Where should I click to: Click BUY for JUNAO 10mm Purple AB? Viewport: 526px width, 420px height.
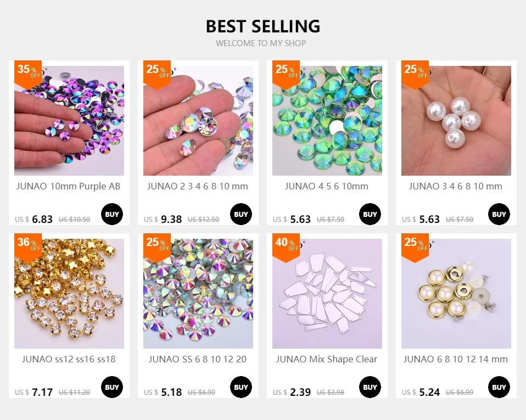click(x=112, y=214)
